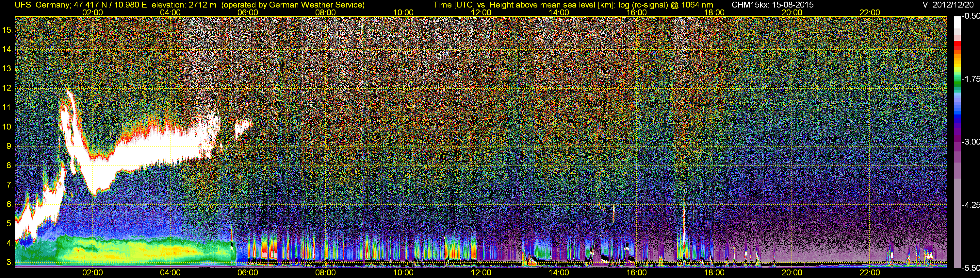This screenshot has width=980, height=278.
Task: Click the -5.50 bottom of color scale
Action: [971, 268]
